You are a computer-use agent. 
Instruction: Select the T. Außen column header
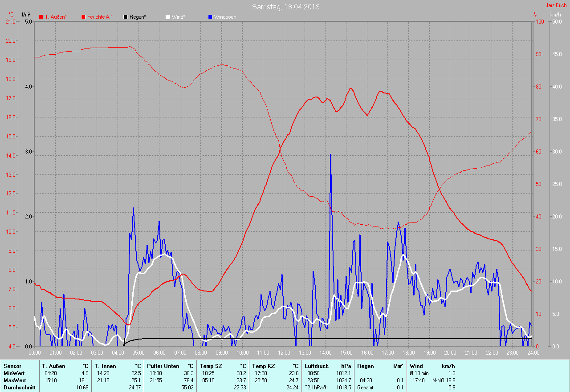(54, 366)
